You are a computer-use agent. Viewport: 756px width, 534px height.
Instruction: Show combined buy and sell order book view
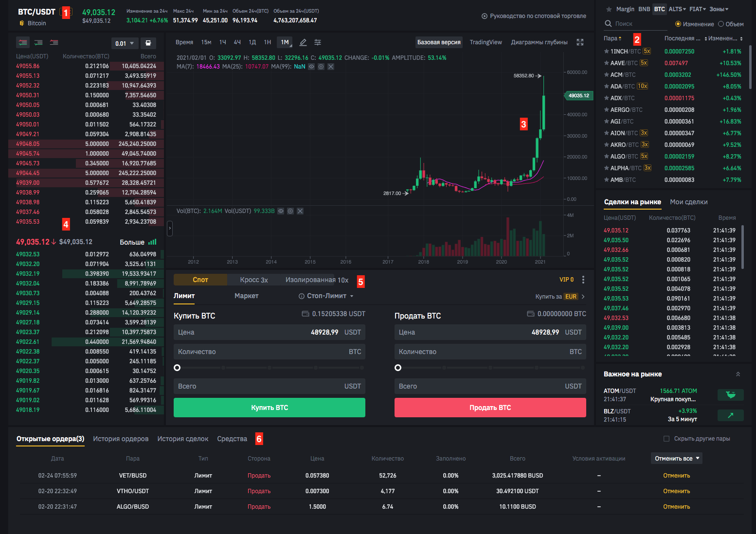[x=23, y=43]
